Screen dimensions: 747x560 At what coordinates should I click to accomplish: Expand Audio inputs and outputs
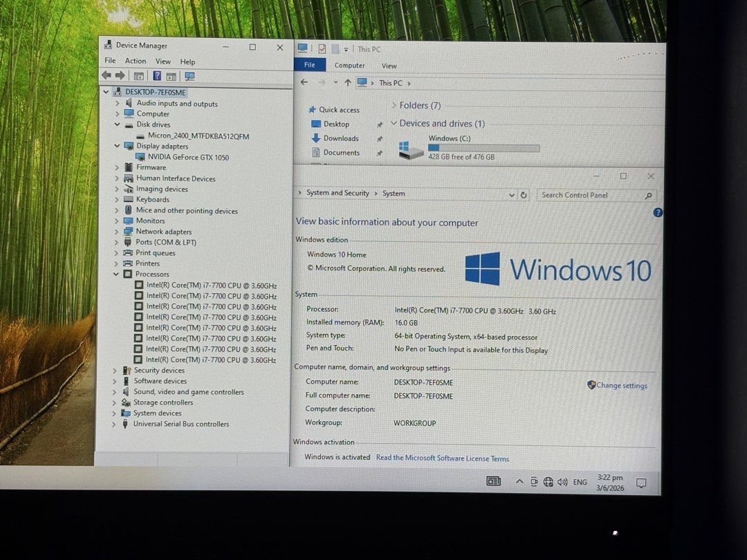pyautogui.click(x=117, y=103)
